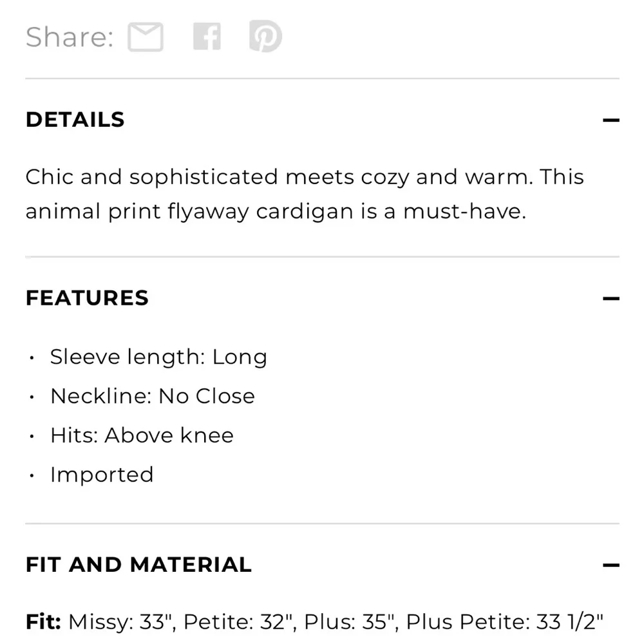The height and width of the screenshot is (644, 644).
Task: Collapse the FIT AND MATERIAL section
Action: (x=611, y=564)
